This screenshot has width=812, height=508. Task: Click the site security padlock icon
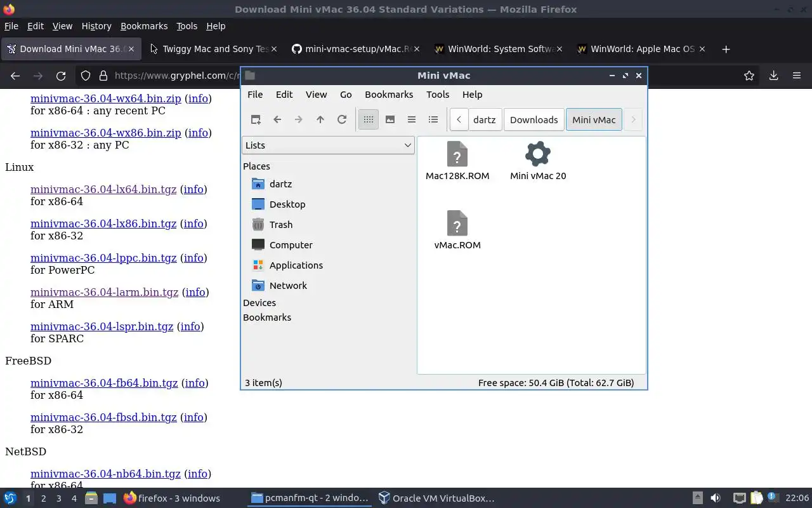pyautogui.click(x=103, y=76)
